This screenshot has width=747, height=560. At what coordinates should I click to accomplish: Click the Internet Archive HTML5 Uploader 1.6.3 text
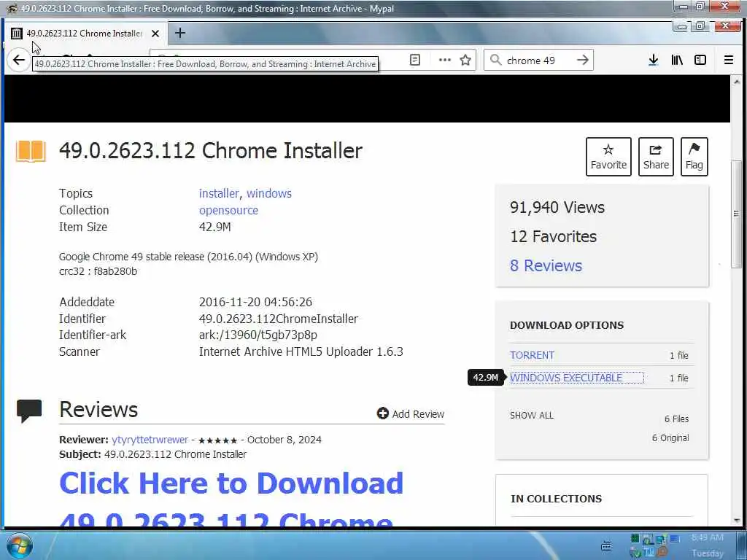(x=301, y=351)
